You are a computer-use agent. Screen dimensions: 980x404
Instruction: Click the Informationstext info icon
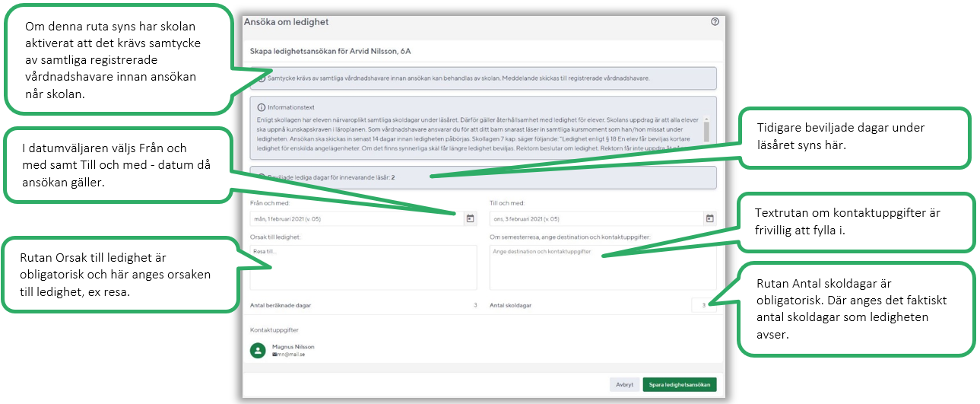(x=262, y=107)
